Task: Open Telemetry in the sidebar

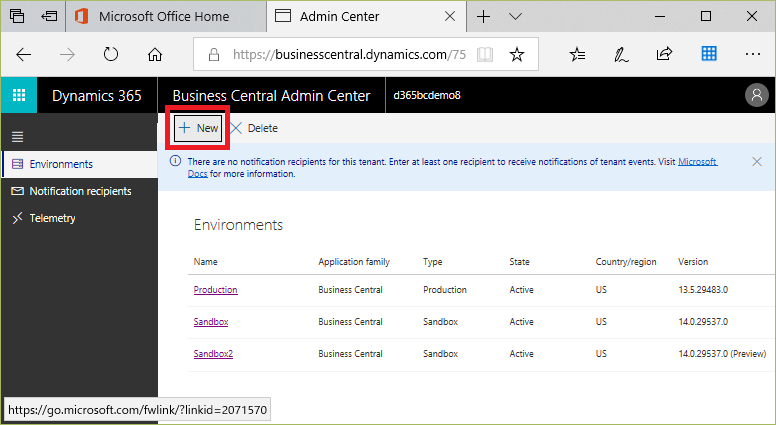Action: click(x=80, y=218)
